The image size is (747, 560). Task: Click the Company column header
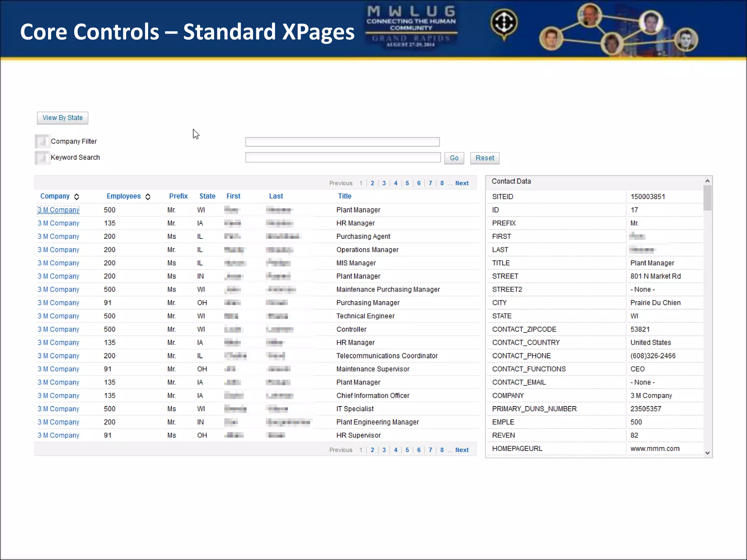tap(55, 196)
